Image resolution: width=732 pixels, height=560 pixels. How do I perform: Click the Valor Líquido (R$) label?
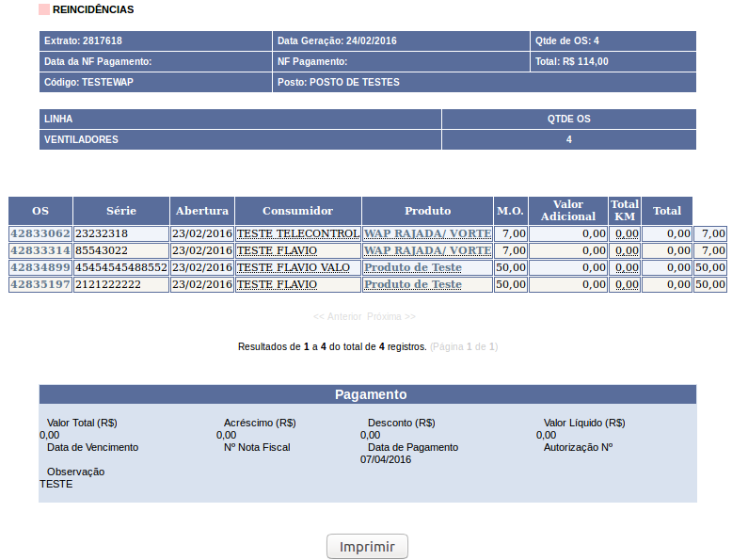click(x=584, y=423)
